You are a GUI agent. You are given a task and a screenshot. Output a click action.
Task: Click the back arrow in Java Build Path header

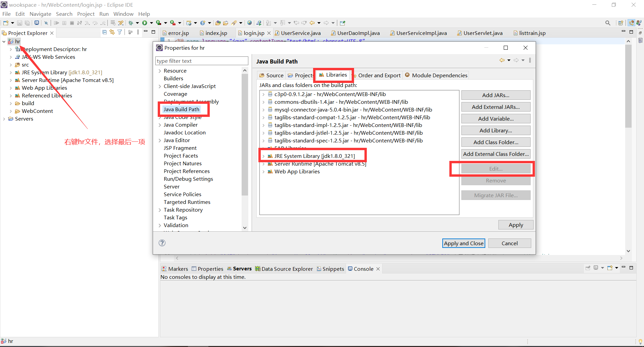[502, 60]
